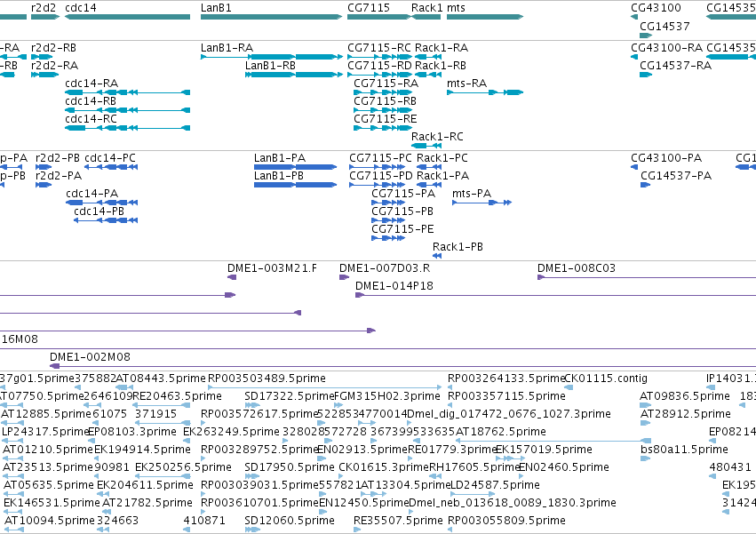The height and width of the screenshot is (534, 756).
Task: Click the mts gene label
Action: tap(456, 8)
